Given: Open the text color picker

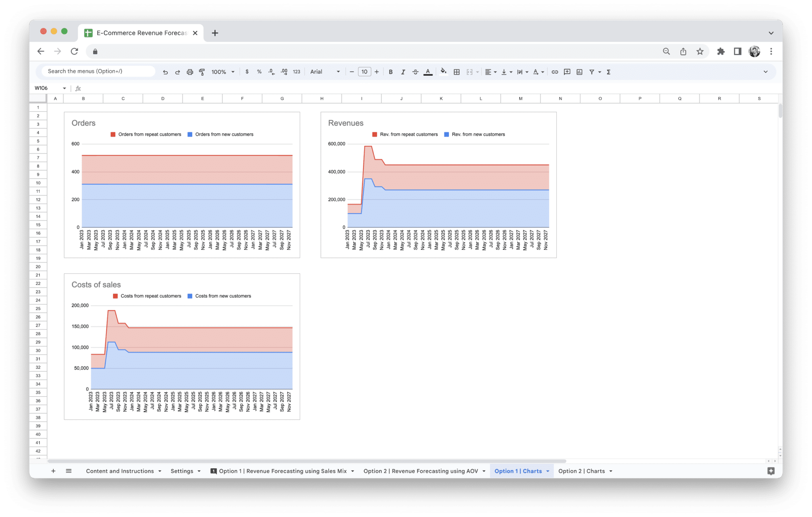Looking at the screenshot, I should [428, 72].
